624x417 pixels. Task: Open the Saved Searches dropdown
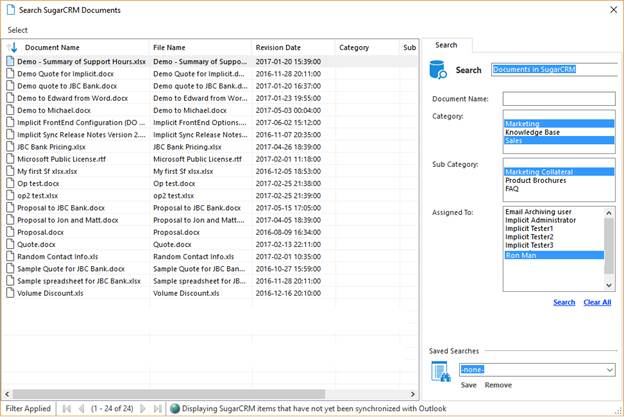(609, 370)
